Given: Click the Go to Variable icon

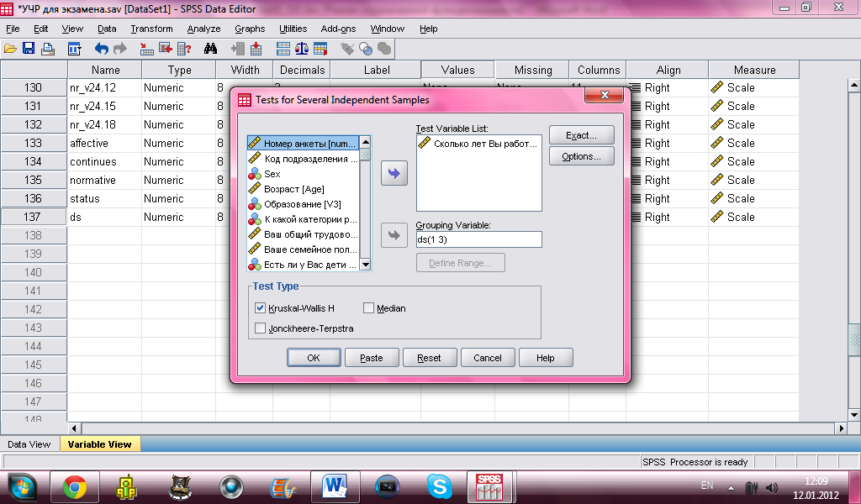Looking at the screenshot, I should (166, 49).
